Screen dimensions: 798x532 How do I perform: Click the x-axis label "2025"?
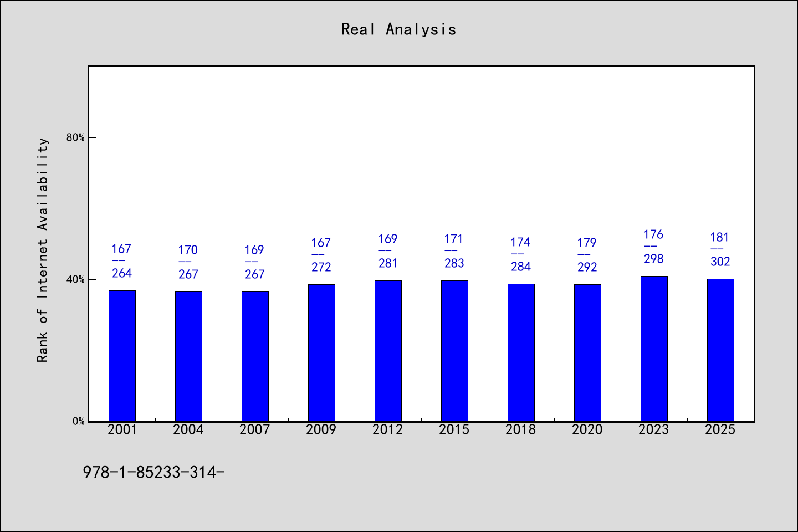pyautogui.click(x=720, y=429)
